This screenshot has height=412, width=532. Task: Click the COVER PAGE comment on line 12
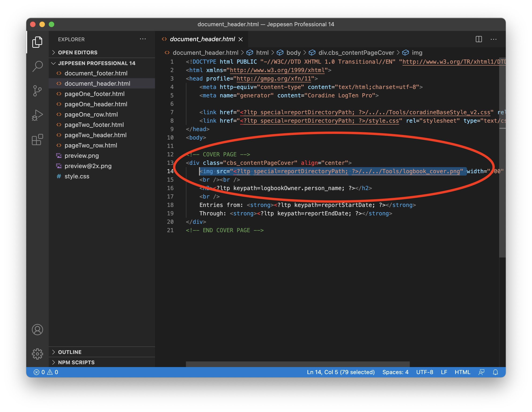coord(218,154)
